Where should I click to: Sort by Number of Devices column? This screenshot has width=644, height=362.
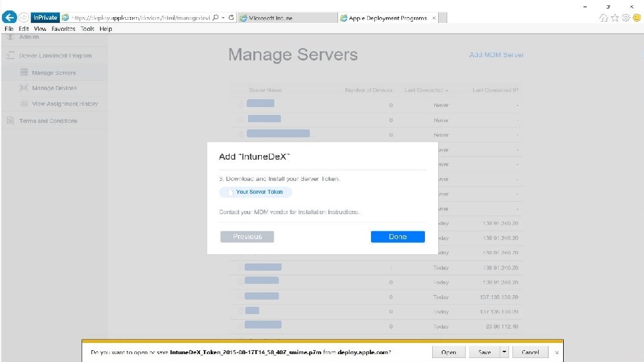[369, 90]
